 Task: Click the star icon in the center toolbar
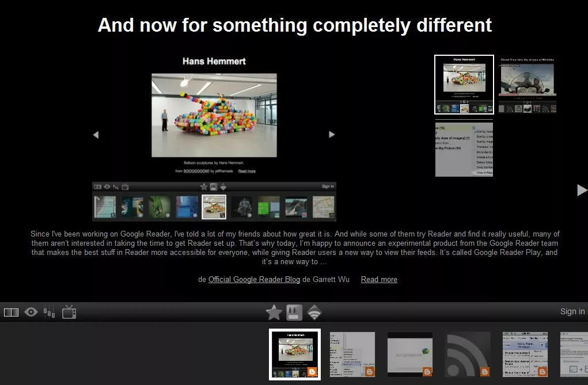(274, 311)
